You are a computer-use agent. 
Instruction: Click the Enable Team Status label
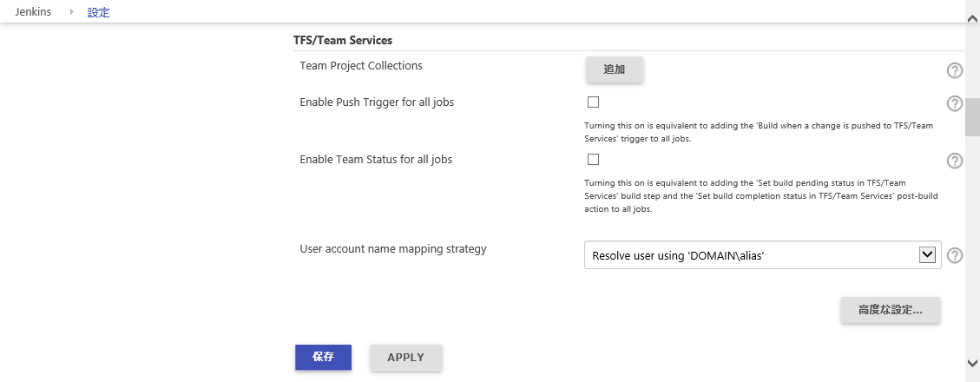[x=376, y=160]
